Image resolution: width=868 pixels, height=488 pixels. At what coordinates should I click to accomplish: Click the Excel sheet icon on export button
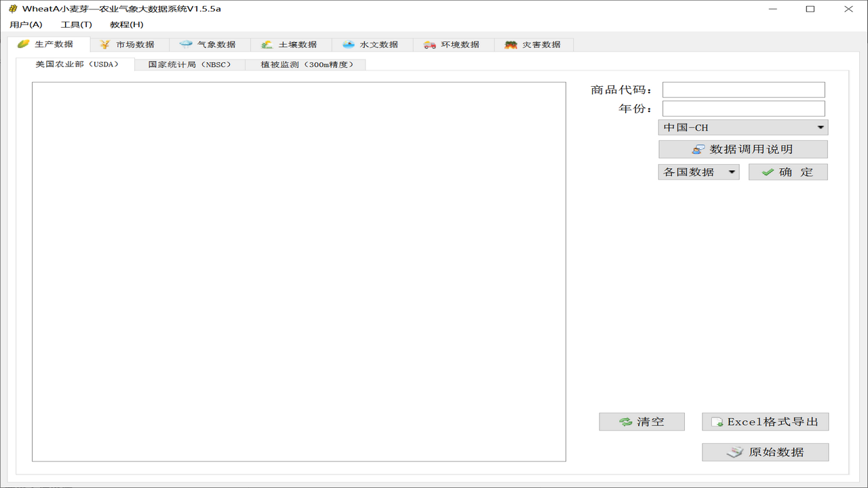[717, 422]
